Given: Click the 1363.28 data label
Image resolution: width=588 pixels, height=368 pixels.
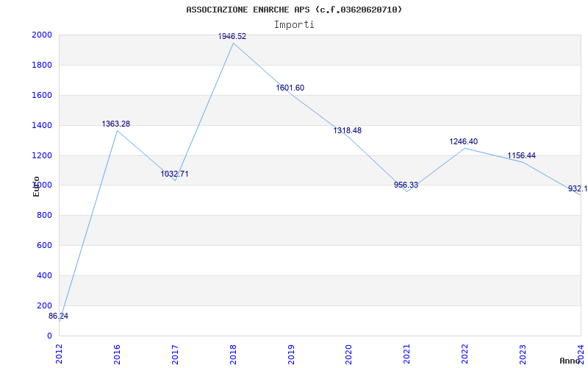Looking at the screenshot, I should [x=116, y=124].
